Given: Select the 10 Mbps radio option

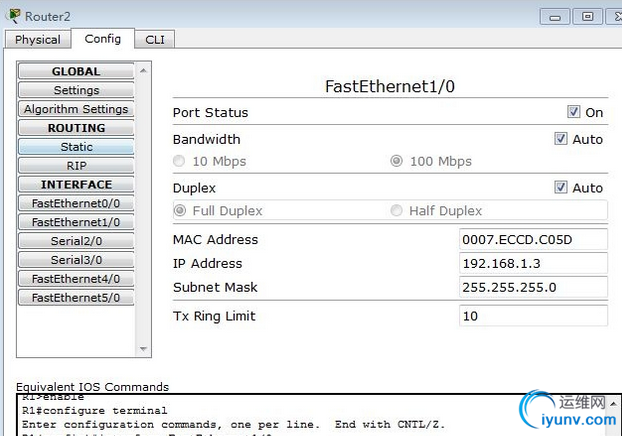Looking at the screenshot, I should 179,161.
